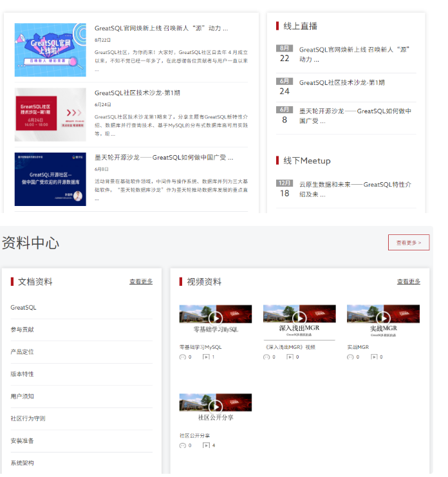Click the 线下Meetup section heading
The image size is (448, 477).
coord(307,161)
